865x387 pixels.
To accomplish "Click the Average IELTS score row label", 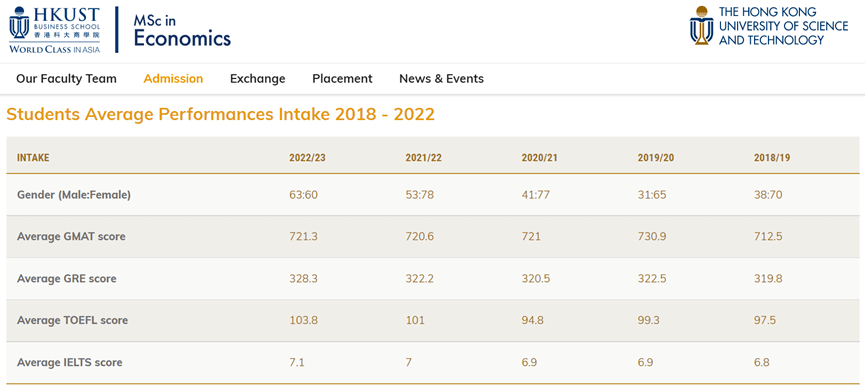I will (70, 362).
